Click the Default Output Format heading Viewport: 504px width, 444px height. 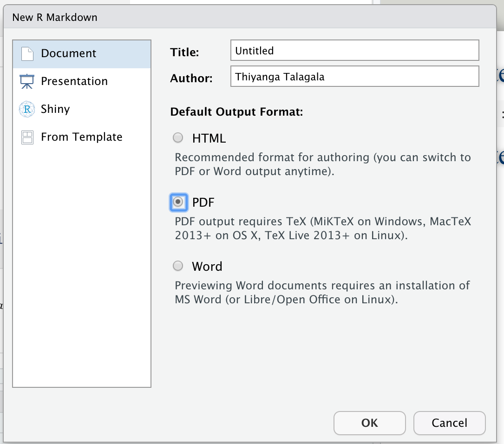click(x=236, y=112)
